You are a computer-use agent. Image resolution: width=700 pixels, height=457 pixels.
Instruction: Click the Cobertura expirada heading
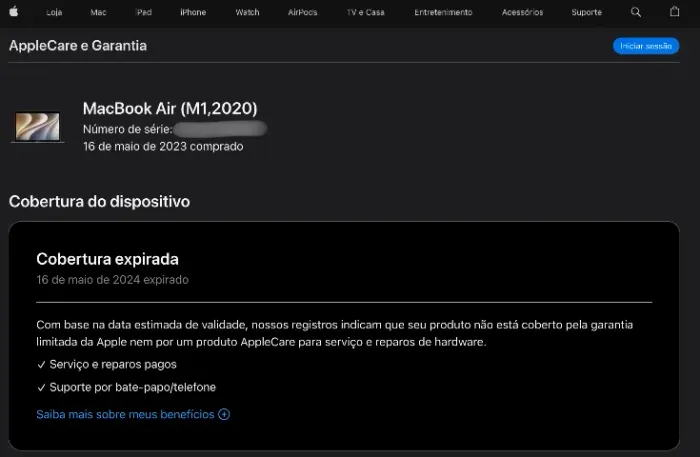coord(107,259)
